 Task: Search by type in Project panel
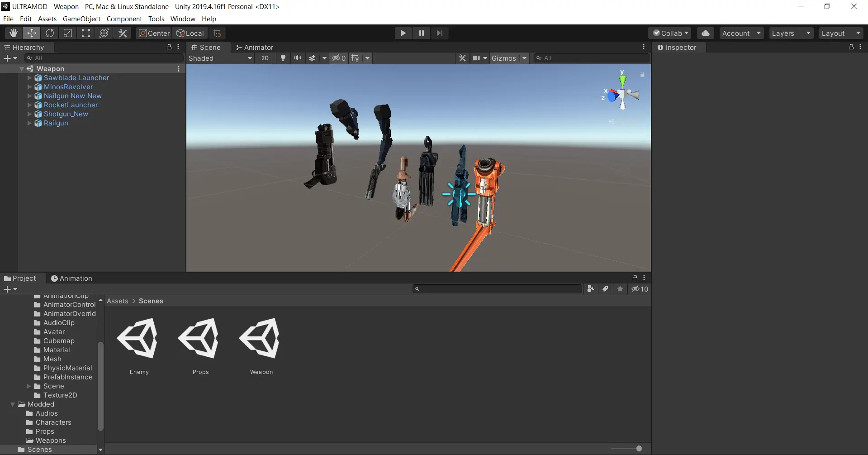(x=590, y=289)
